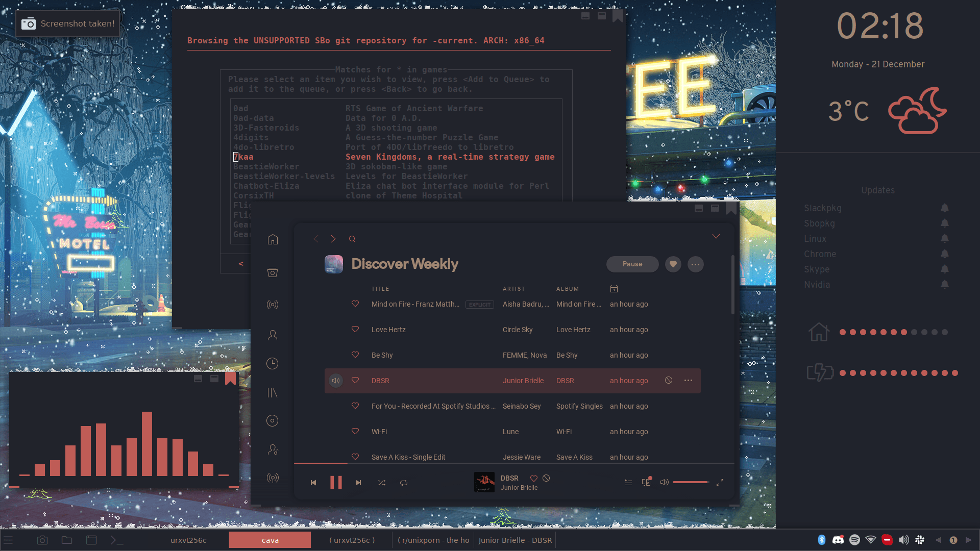Screen dimensions: 980x551
Task: Open Recently Played clock icon
Action: pyautogui.click(x=273, y=363)
